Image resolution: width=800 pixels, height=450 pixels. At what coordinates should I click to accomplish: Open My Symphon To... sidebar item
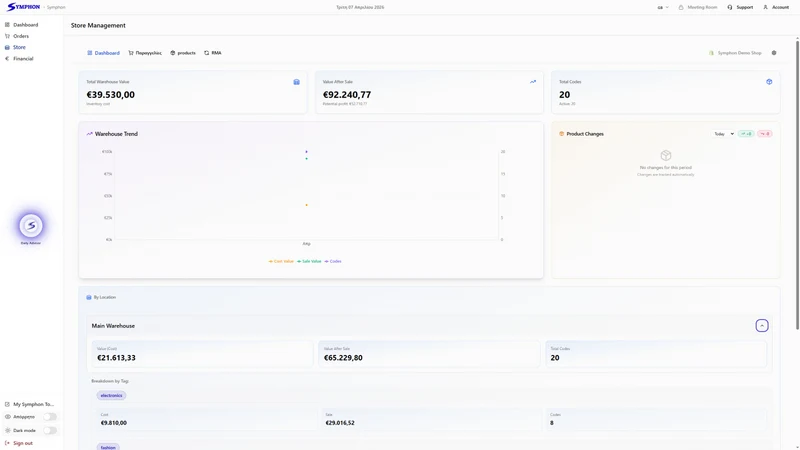pyautogui.click(x=29, y=404)
